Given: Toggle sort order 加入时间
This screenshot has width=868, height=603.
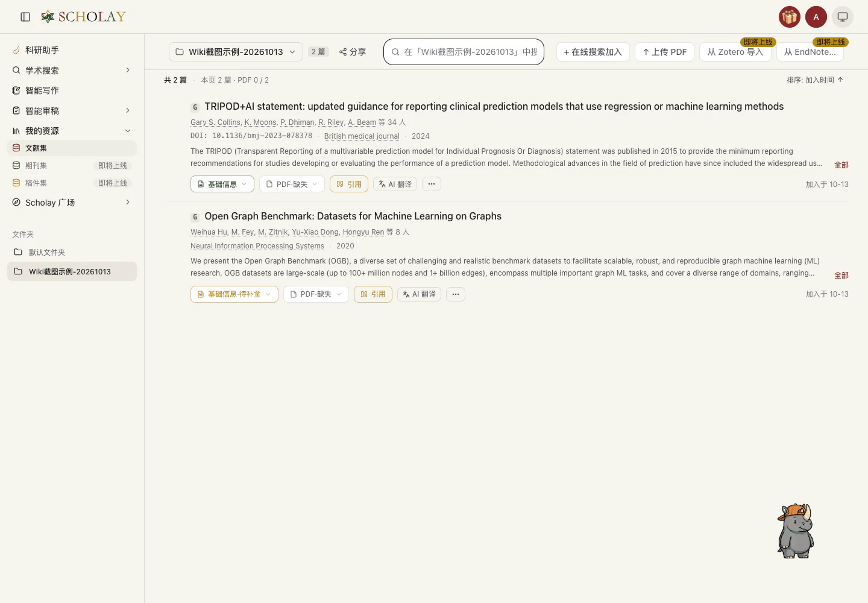Looking at the screenshot, I should coord(815,80).
